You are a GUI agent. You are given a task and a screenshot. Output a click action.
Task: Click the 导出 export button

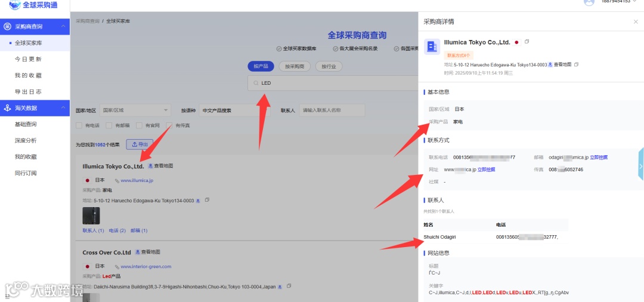[x=140, y=144]
